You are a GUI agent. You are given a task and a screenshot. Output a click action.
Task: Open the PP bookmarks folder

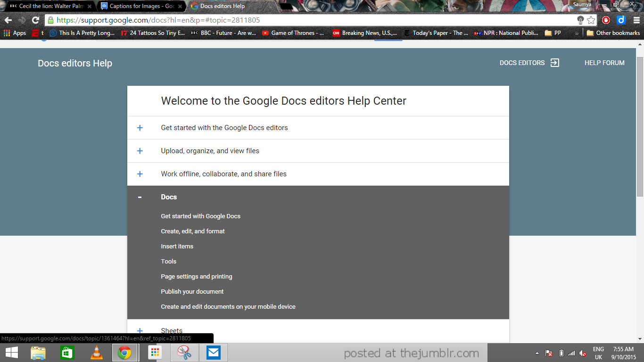[553, 33]
